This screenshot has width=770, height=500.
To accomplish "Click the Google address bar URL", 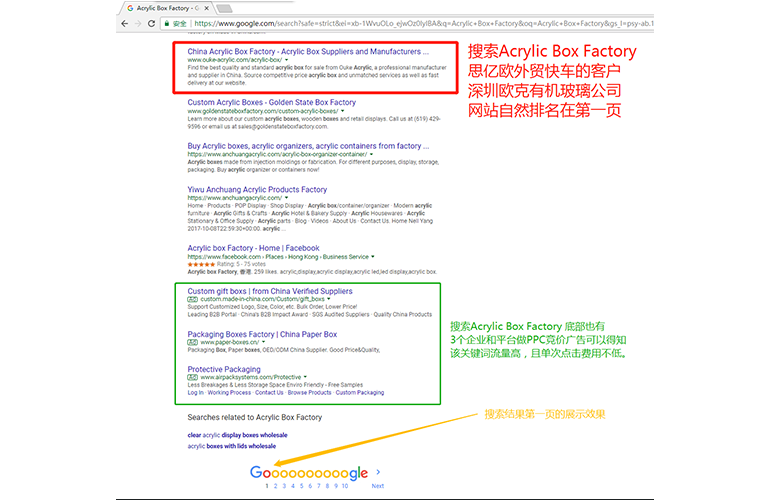I will (x=423, y=24).
